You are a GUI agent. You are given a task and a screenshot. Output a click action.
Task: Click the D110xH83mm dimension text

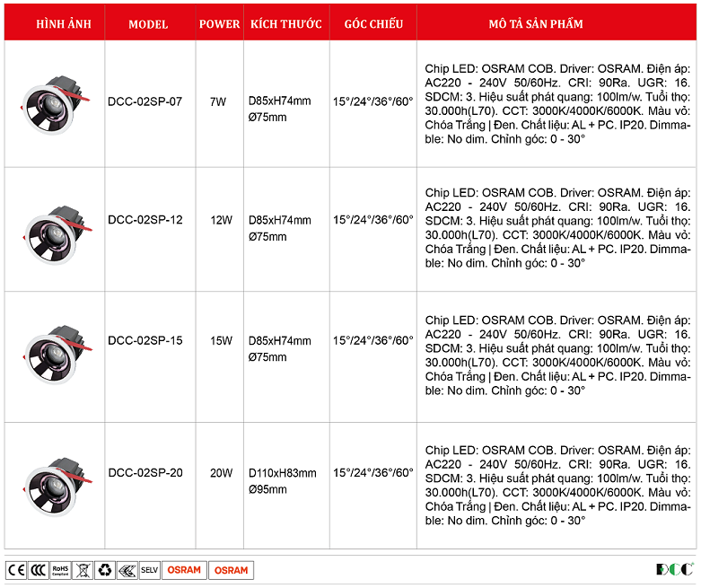282,473
